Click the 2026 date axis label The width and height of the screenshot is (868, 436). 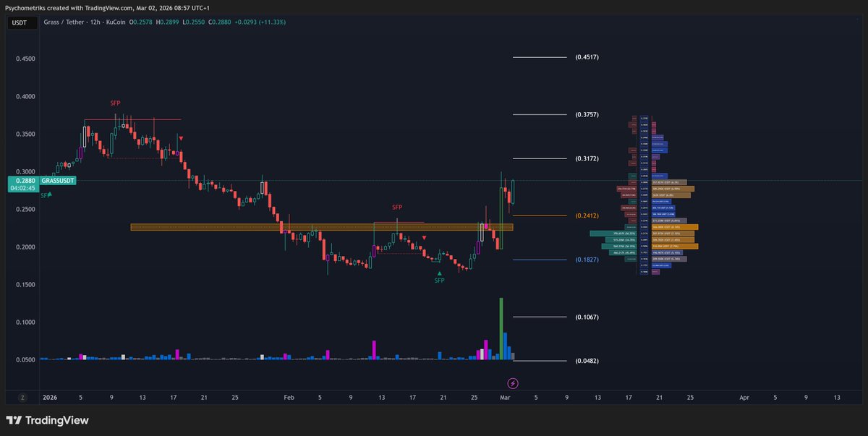coord(49,397)
